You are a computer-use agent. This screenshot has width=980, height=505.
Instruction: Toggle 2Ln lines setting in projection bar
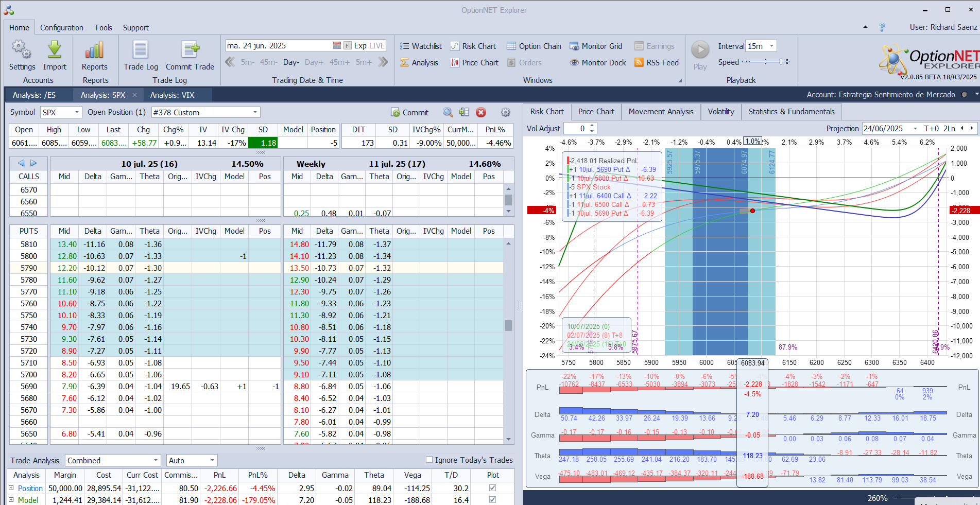(949, 128)
